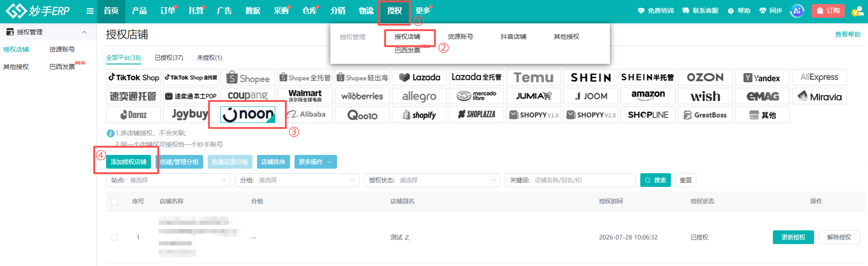Open the 授权 navigation menu
The image size is (868, 266).
point(394,11)
